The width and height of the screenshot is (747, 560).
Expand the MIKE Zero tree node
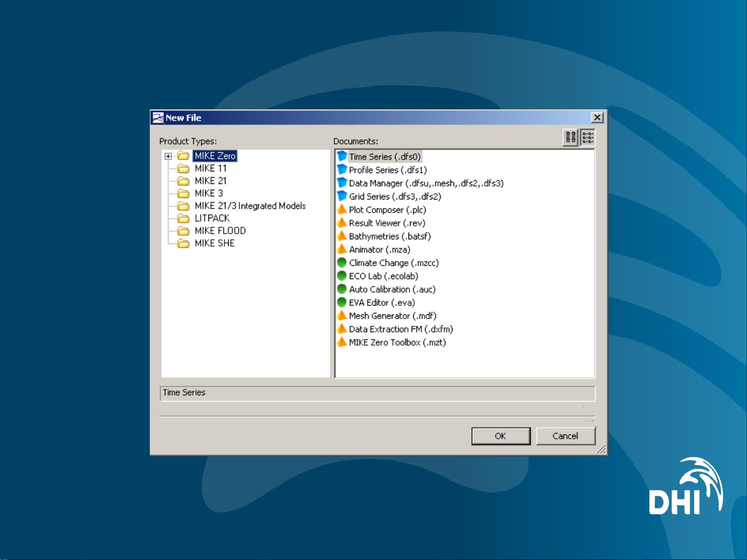168,156
